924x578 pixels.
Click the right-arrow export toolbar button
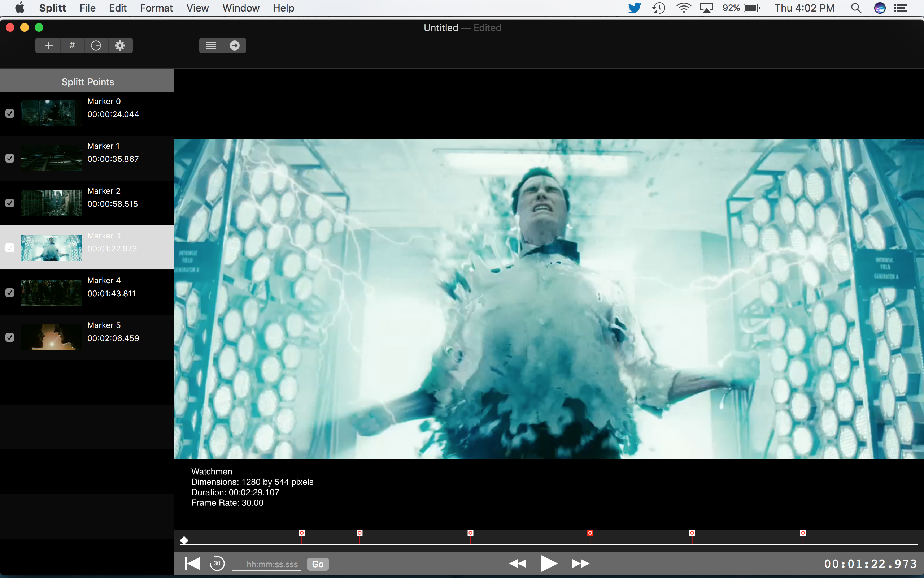235,46
